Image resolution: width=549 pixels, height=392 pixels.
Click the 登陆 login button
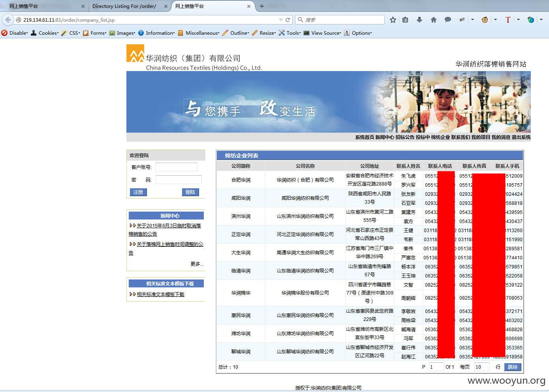[190, 192]
